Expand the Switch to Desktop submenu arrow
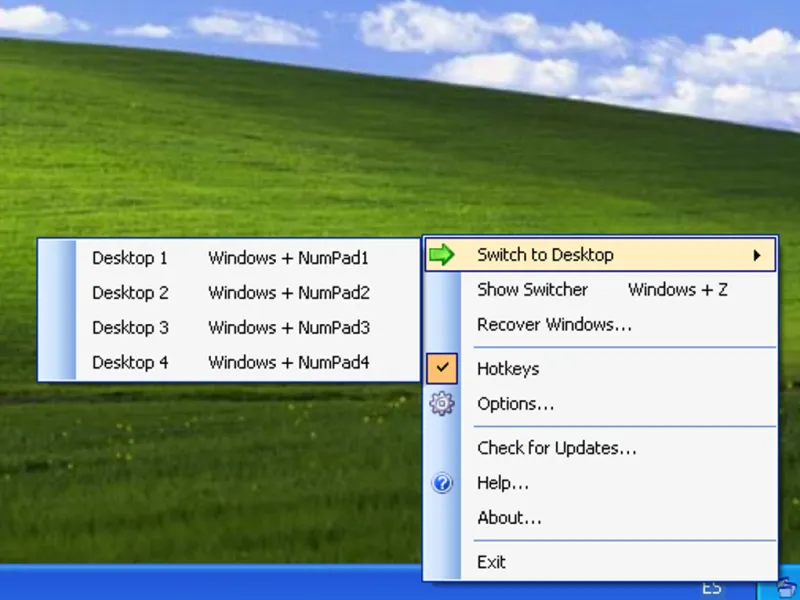 (x=757, y=255)
